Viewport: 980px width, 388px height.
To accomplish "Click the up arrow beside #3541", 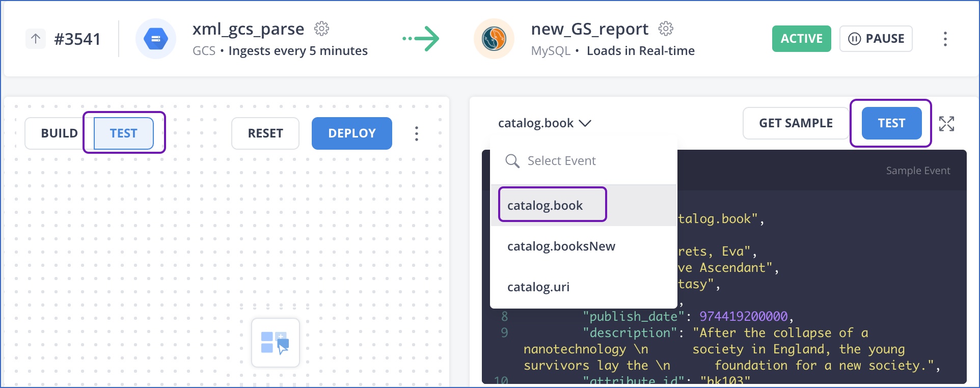I will (x=36, y=39).
